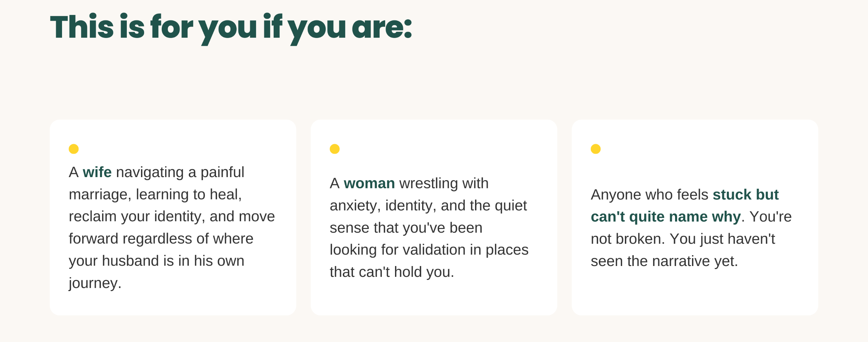
Task: Click the text "reclaim your identity, and move"
Action: tap(172, 217)
